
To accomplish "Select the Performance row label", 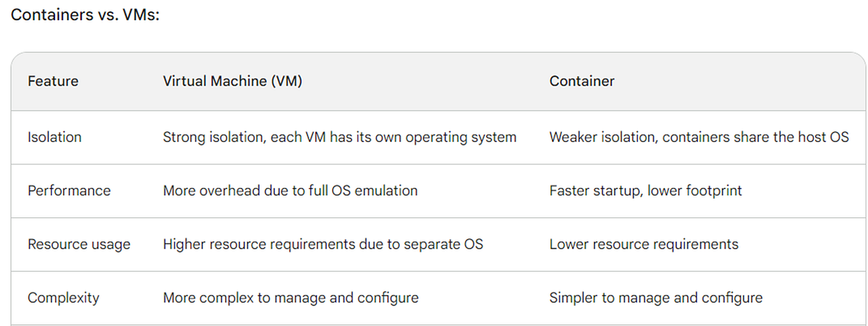I will 69,191.
